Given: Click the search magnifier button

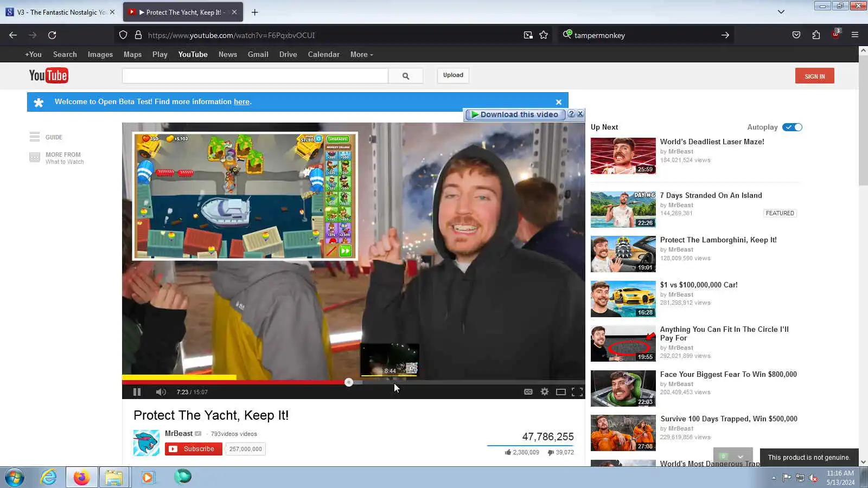Looking at the screenshot, I should tap(405, 76).
